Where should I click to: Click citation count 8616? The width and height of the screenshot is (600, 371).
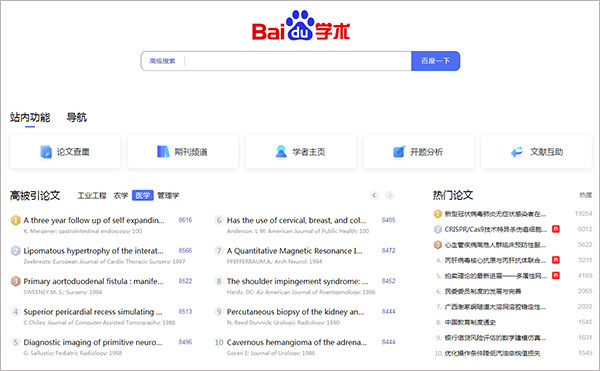pyautogui.click(x=185, y=220)
